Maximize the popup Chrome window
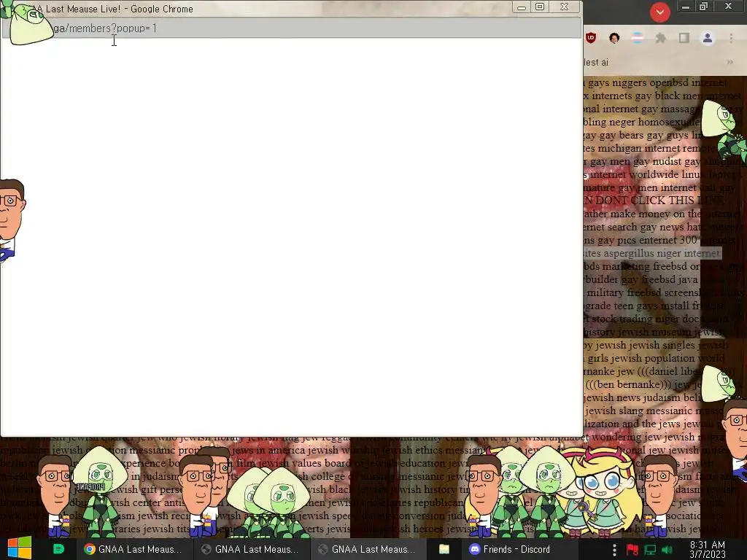This screenshot has height=560, width=747. (x=540, y=7)
